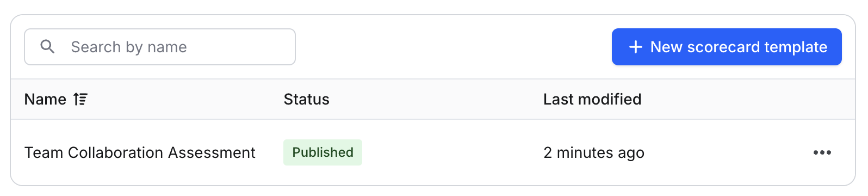
Task: Click the plus icon on blue button
Action: (635, 47)
